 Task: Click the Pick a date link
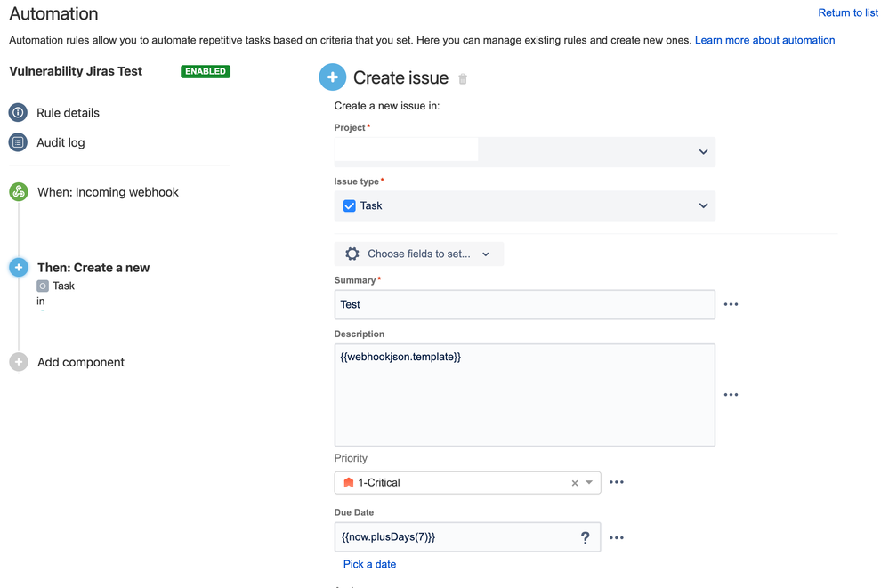tap(369, 564)
